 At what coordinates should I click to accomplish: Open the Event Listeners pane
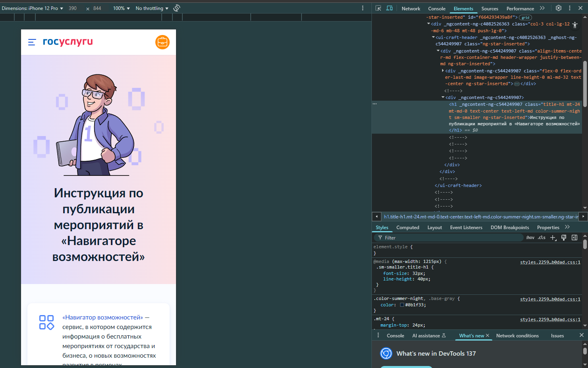(466, 228)
